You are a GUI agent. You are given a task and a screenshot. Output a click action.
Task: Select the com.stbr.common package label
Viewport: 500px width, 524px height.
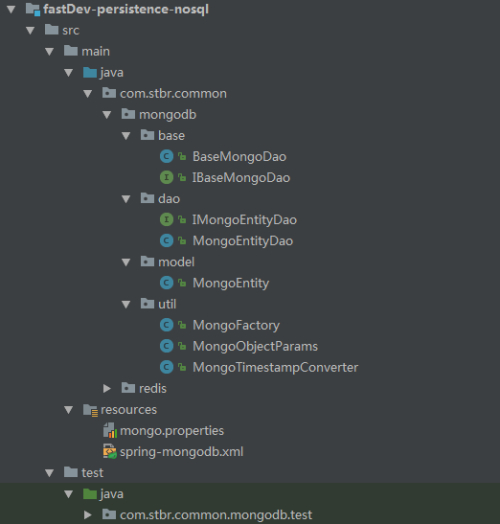173,94
